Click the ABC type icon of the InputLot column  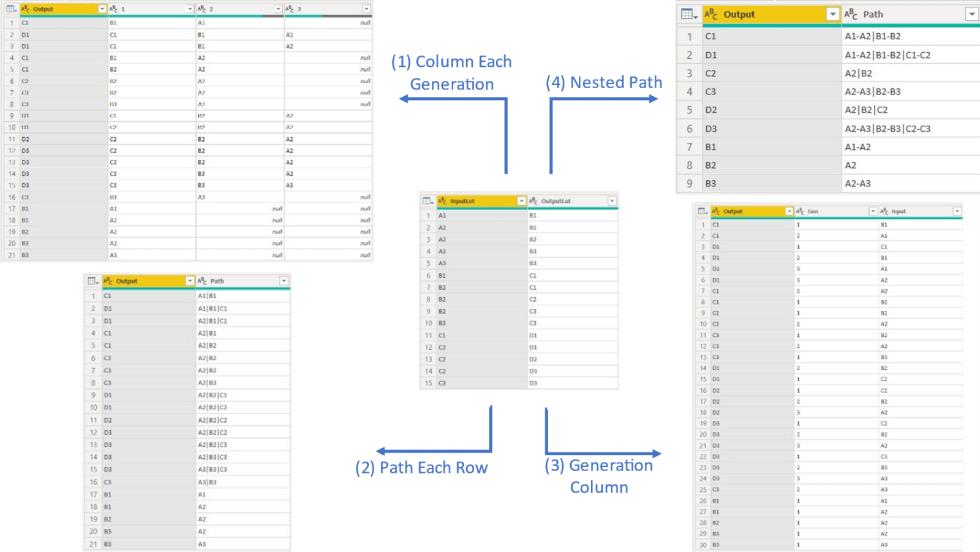pyautogui.click(x=442, y=201)
